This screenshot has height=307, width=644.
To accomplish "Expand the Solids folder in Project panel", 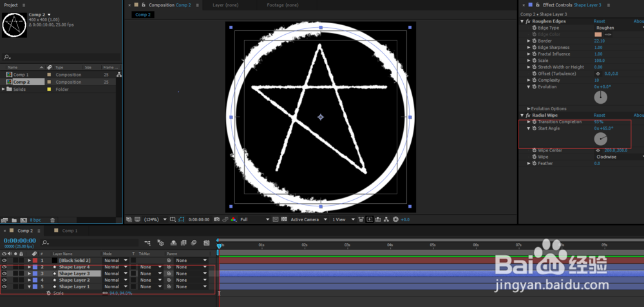I will pos(4,89).
